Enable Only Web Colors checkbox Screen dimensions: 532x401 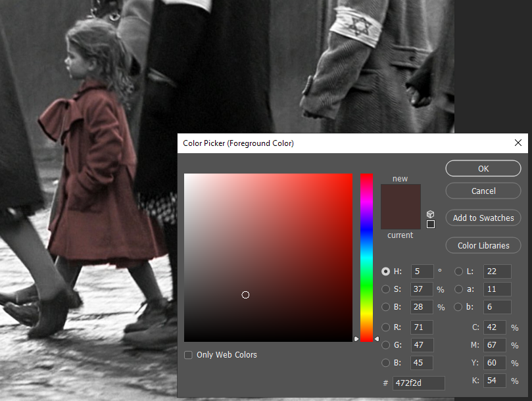(x=188, y=355)
